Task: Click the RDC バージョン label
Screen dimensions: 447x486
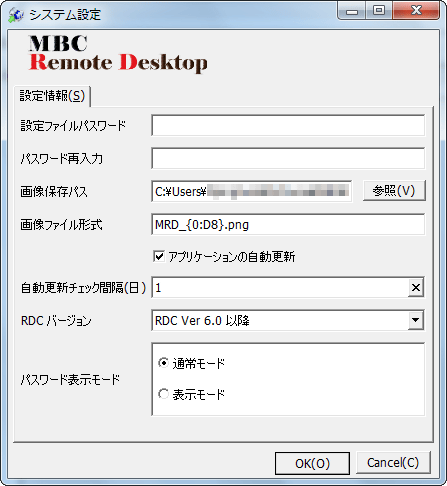Action: click(56, 321)
